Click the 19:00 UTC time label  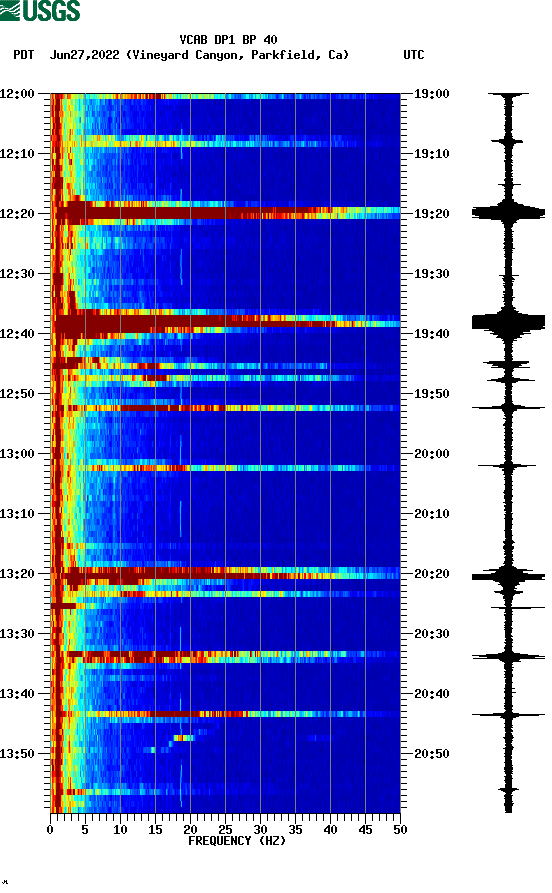click(432, 93)
